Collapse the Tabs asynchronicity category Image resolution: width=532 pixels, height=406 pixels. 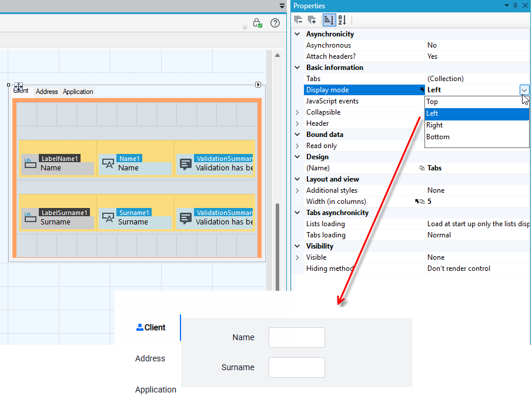click(x=297, y=213)
